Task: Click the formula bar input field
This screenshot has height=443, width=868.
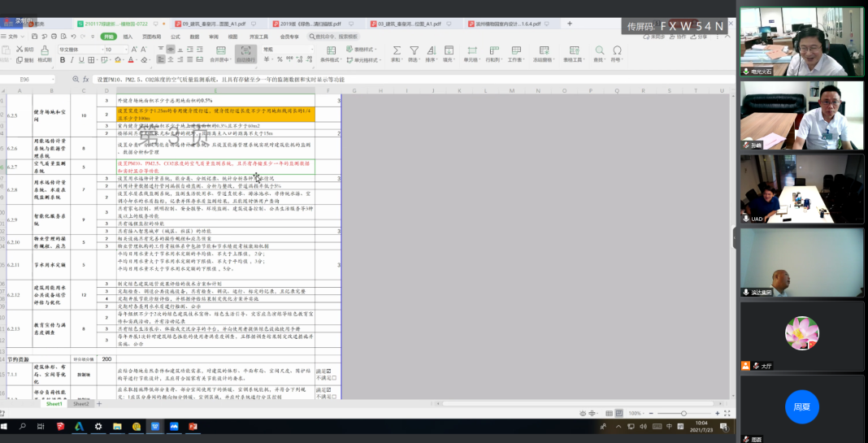Action: click(415, 80)
